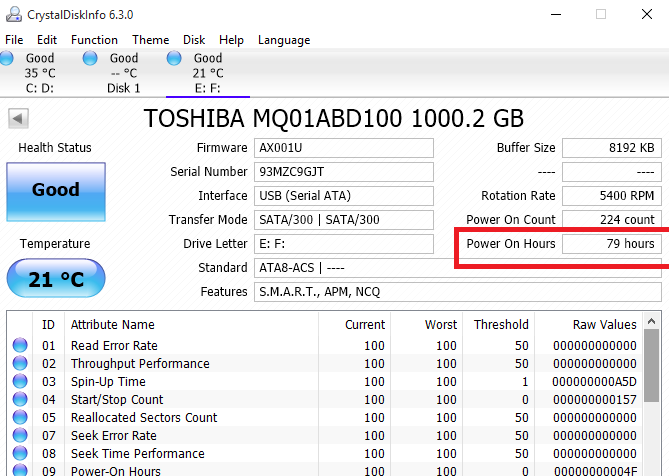Click status orb of Read Error Rate row
This screenshot has width=669, height=476.
[20, 345]
